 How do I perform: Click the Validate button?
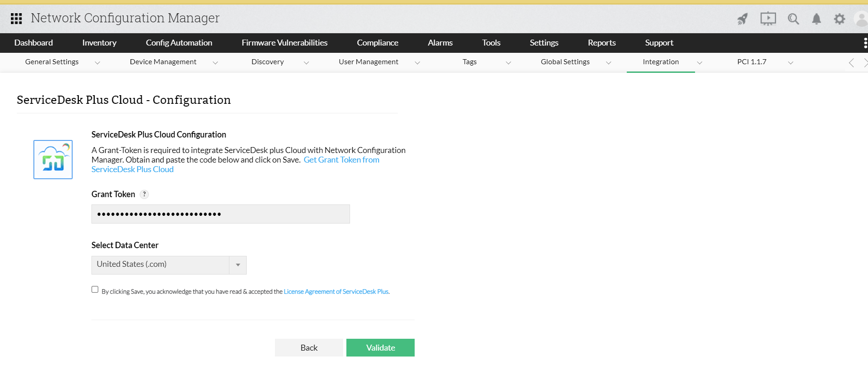(x=381, y=348)
